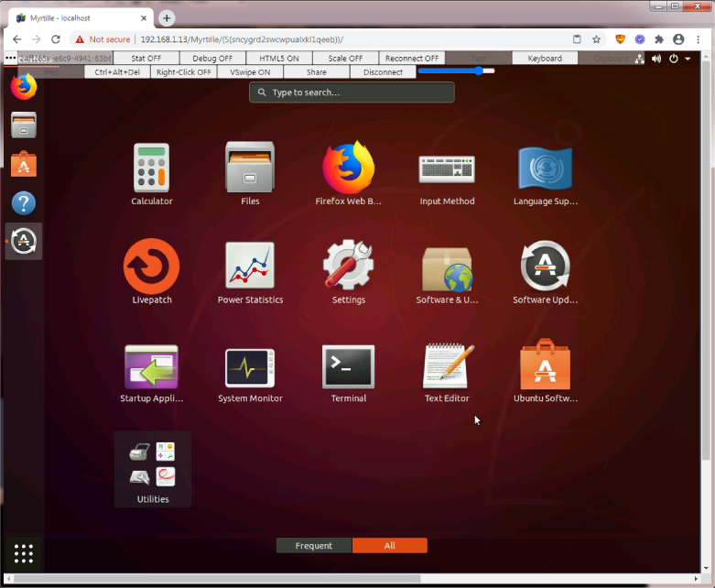Toggle VSwipe ON button
This screenshot has width=715, height=588.
250,71
